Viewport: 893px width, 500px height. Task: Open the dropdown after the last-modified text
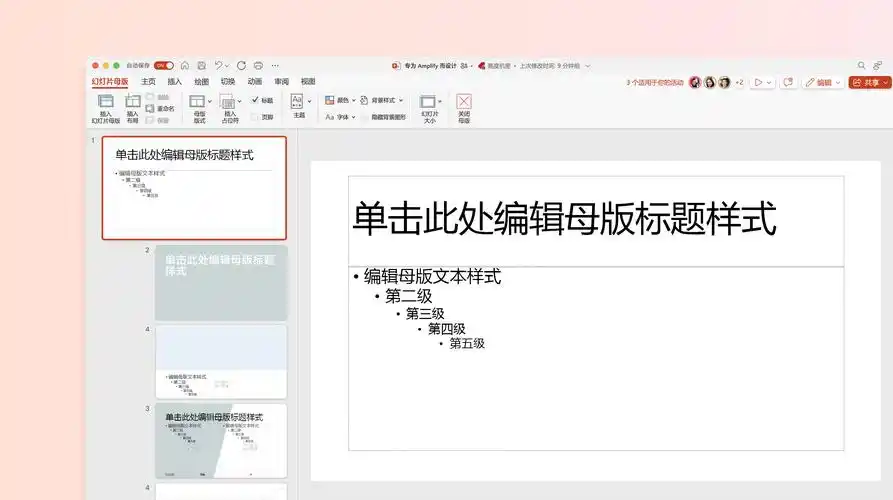tap(588, 66)
